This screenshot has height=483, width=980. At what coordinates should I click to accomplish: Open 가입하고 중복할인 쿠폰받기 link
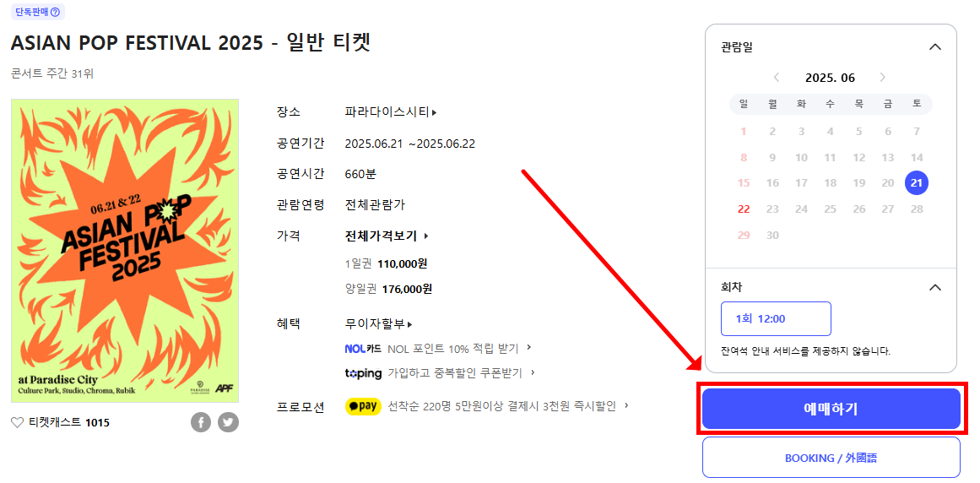coord(462,373)
